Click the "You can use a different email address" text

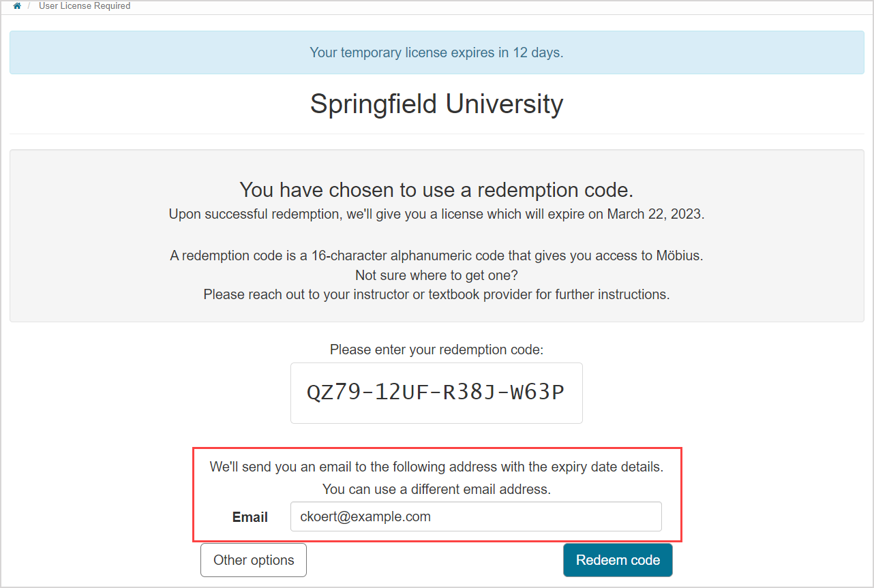pos(436,489)
